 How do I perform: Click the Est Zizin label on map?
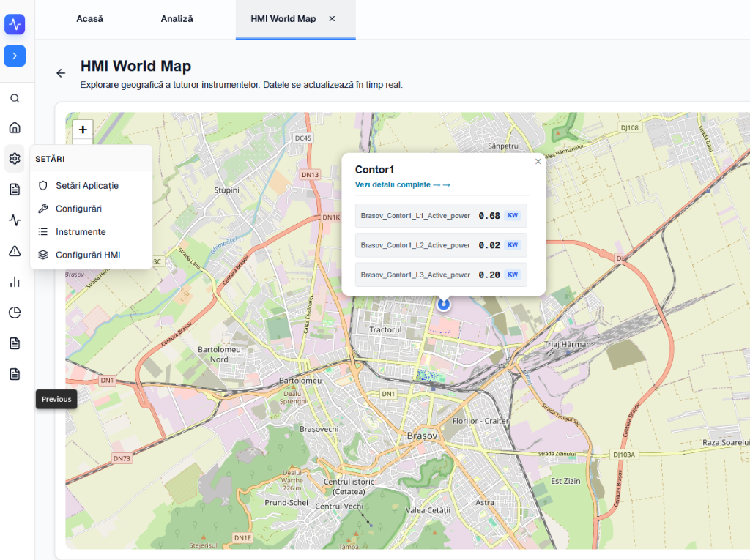565,481
